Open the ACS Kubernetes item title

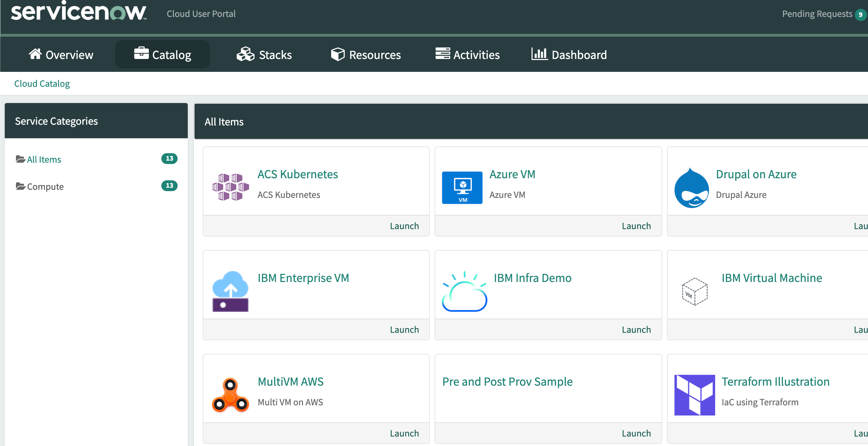coord(298,174)
